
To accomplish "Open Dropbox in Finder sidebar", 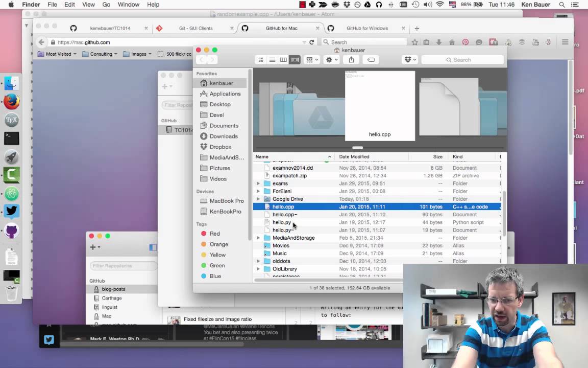I will 221,147.
